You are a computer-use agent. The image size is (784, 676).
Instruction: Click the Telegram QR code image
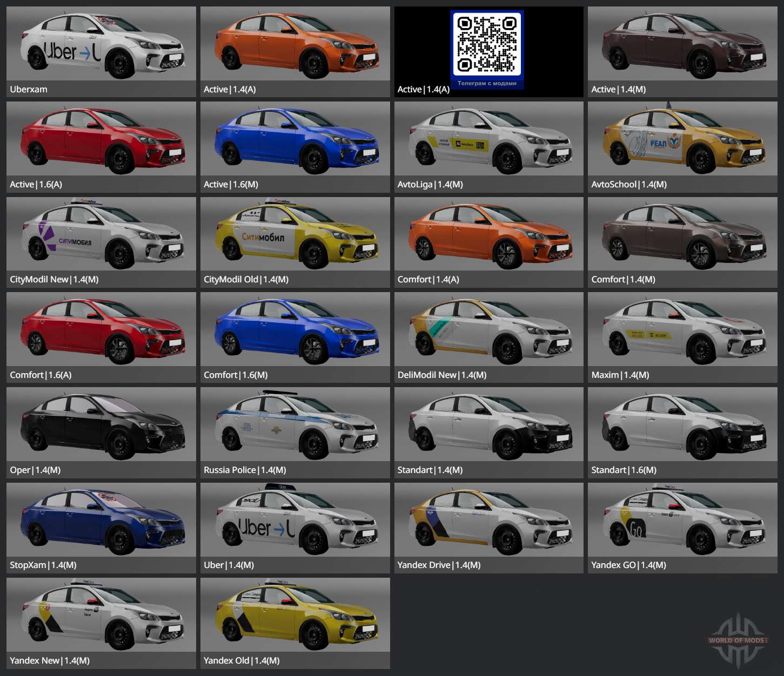tap(486, 45)
